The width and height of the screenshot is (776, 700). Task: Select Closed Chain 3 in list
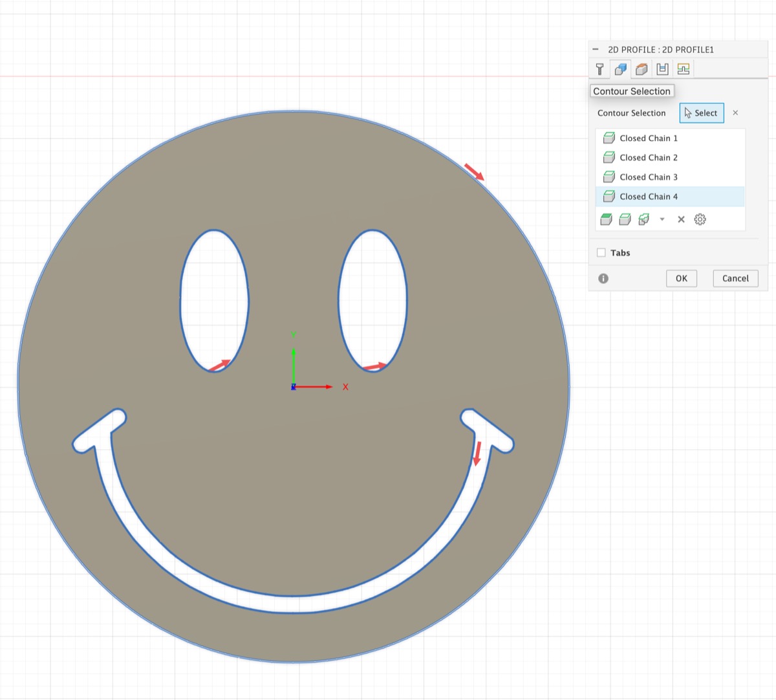point(648,177)
